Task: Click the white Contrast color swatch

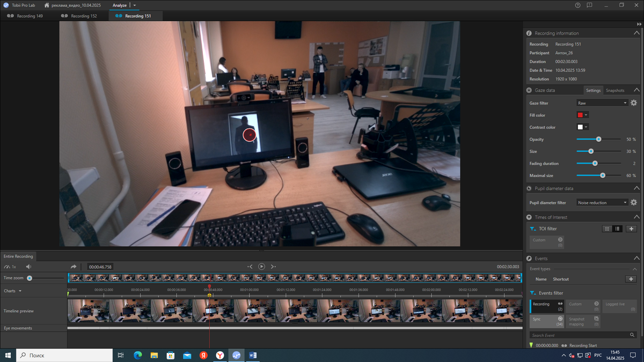Action: (580, 127)
